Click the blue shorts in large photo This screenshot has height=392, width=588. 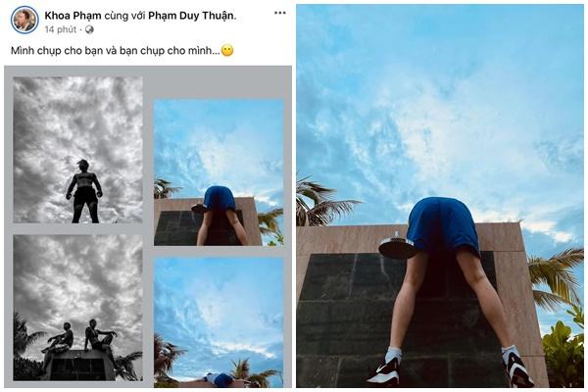(x=443, y=226)
